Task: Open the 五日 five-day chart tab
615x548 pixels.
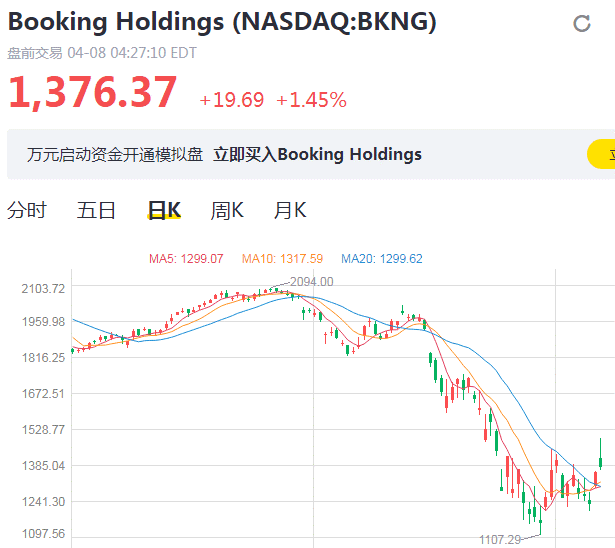Action: pyautogui.click(x=96, y=211)
